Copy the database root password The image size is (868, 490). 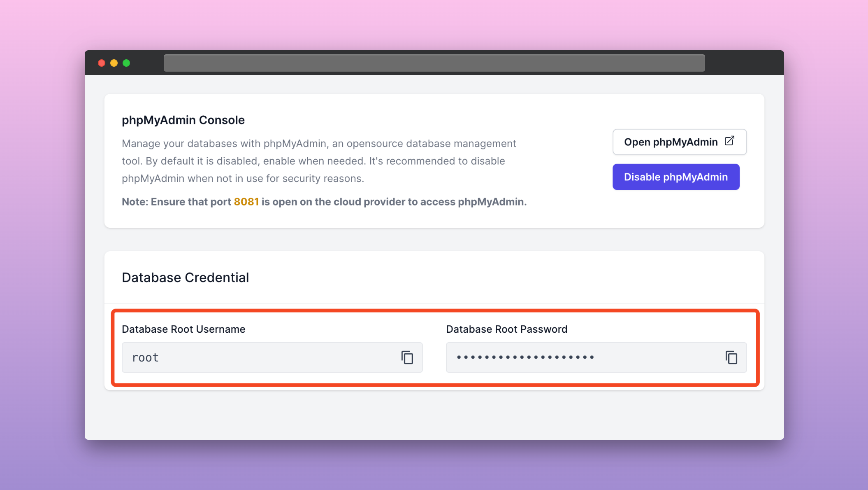(x=731, y=357)
